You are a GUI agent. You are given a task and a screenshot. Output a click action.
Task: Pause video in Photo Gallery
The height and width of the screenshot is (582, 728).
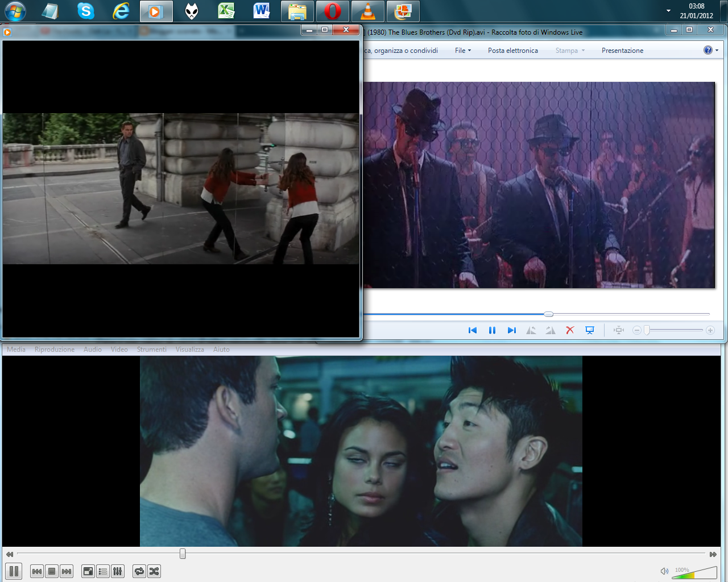click(x=493, y=330)
